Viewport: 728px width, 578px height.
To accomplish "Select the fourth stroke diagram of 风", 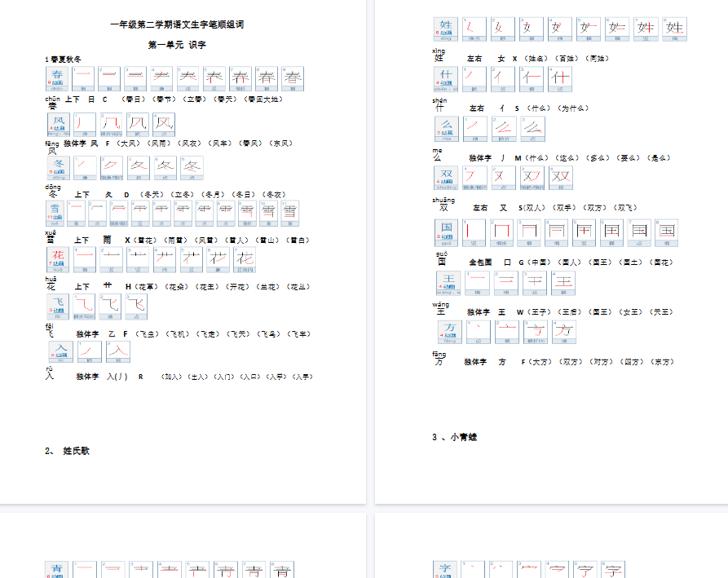I will pos(162,124).
